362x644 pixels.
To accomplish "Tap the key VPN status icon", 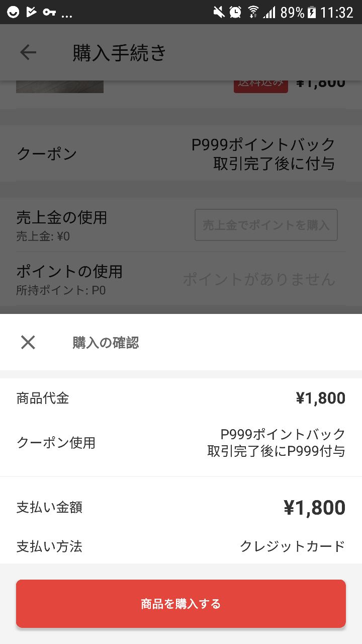I will pyautogui.click(x=49, y=12).
